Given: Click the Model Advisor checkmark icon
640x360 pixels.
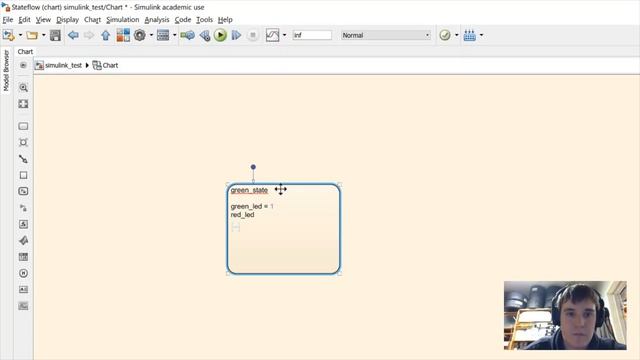Looking at the screenshot, I should (445, 35).
